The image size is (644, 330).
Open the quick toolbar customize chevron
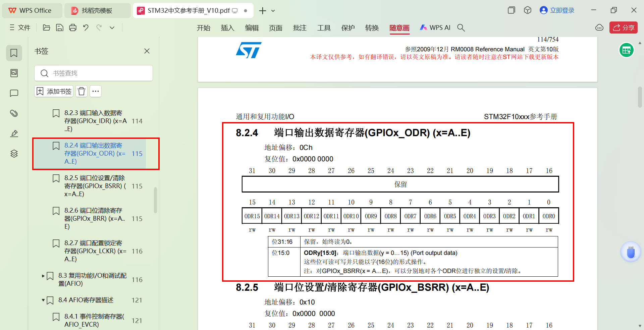point(112,27)
